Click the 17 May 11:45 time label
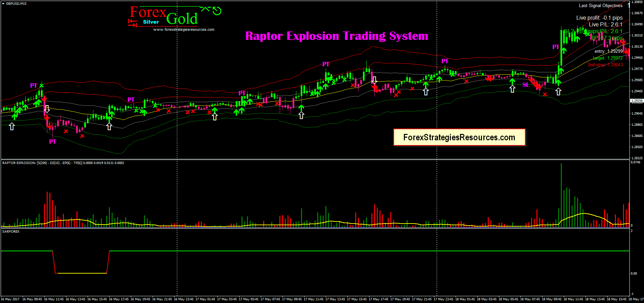 [x=314, y=299]
